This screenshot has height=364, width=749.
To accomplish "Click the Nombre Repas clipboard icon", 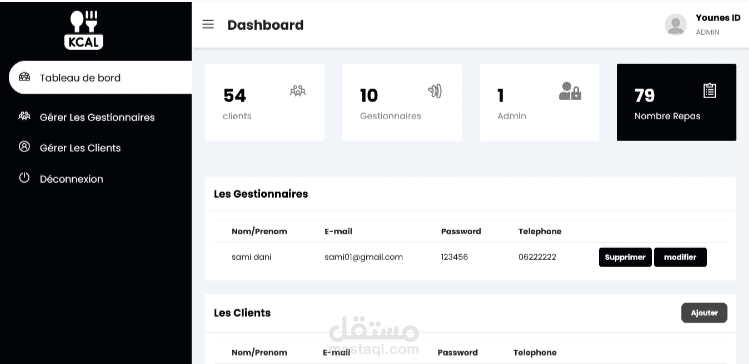I will pos(710,90).
